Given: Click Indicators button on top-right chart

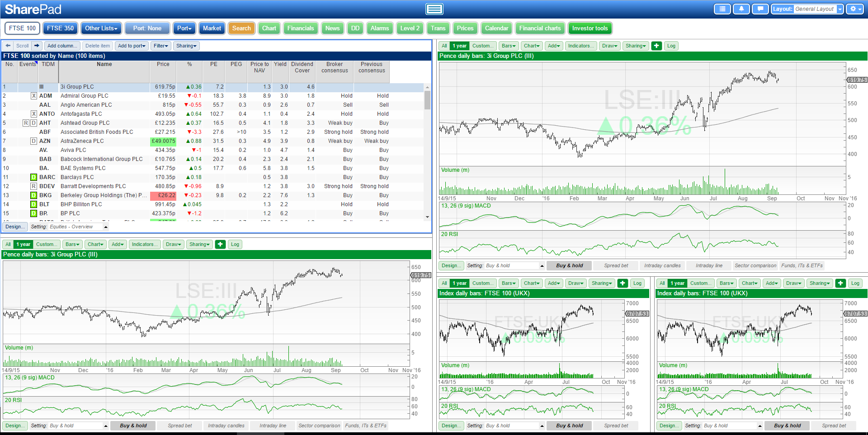Looking at the screenshot, I should [x=581, y=46].
